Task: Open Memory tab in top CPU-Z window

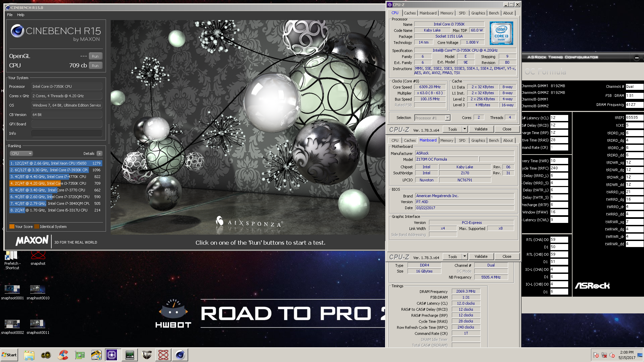Action: [447, 13]
